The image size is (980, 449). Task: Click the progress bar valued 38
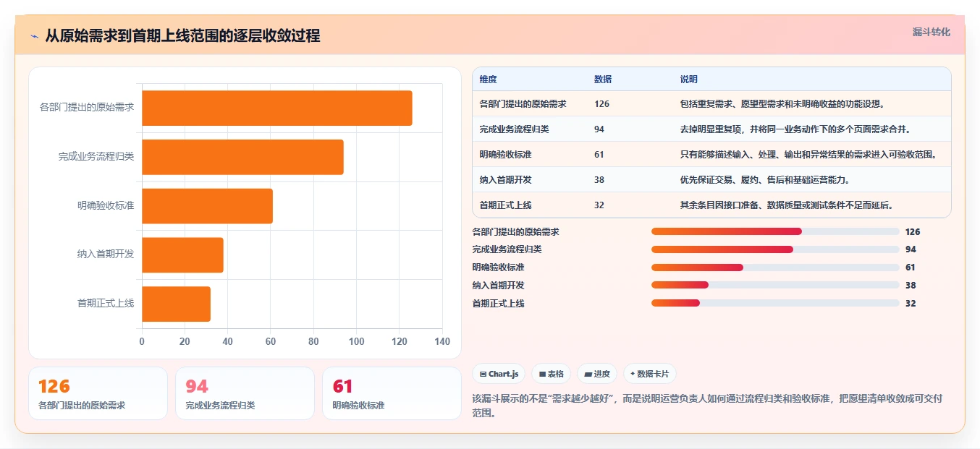775,286
